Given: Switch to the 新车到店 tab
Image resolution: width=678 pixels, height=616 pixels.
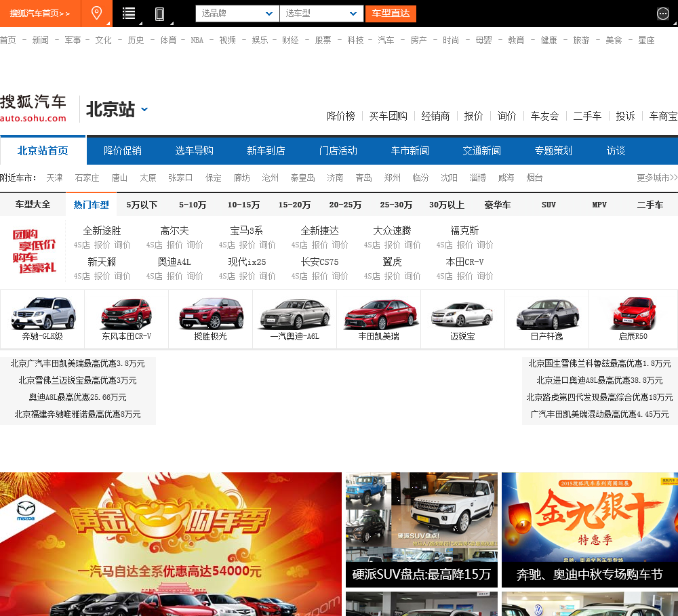Looking at the screenshot, I should (x=266, y=151).
